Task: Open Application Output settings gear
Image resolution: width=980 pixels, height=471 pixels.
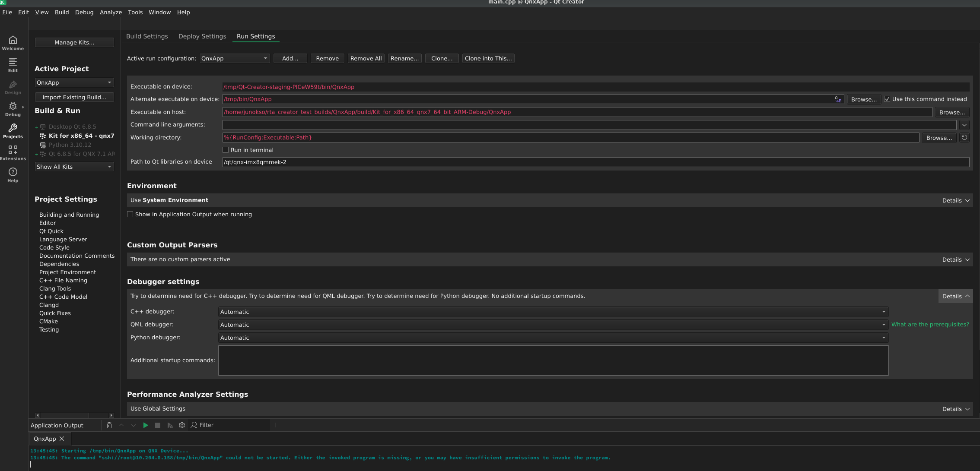Action: point(182,425)
